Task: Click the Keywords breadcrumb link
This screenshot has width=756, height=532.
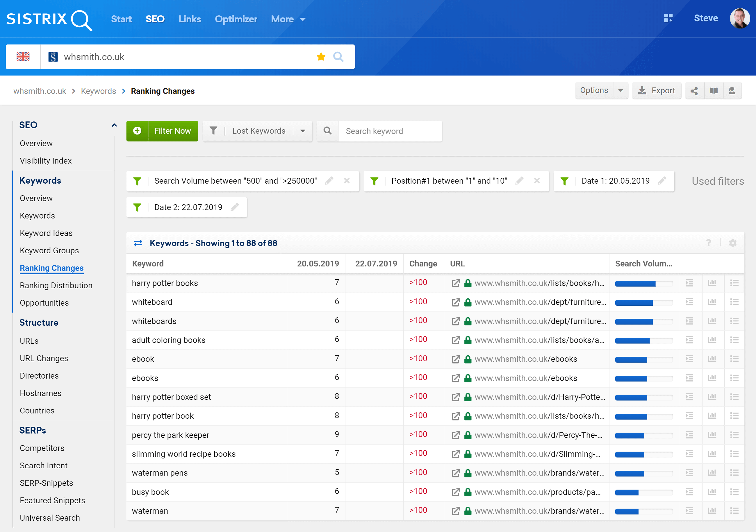Action: click(99, 91)
